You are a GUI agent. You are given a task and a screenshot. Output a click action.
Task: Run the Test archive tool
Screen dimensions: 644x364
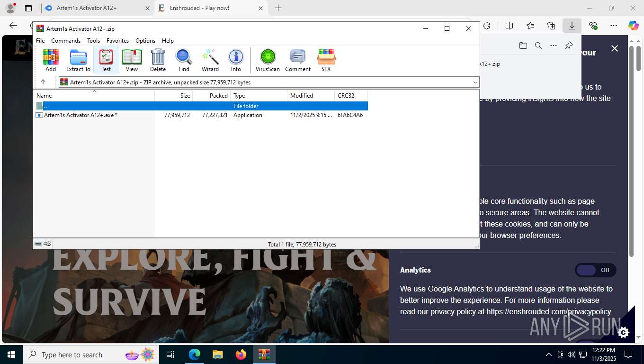(x=106, y=60)
